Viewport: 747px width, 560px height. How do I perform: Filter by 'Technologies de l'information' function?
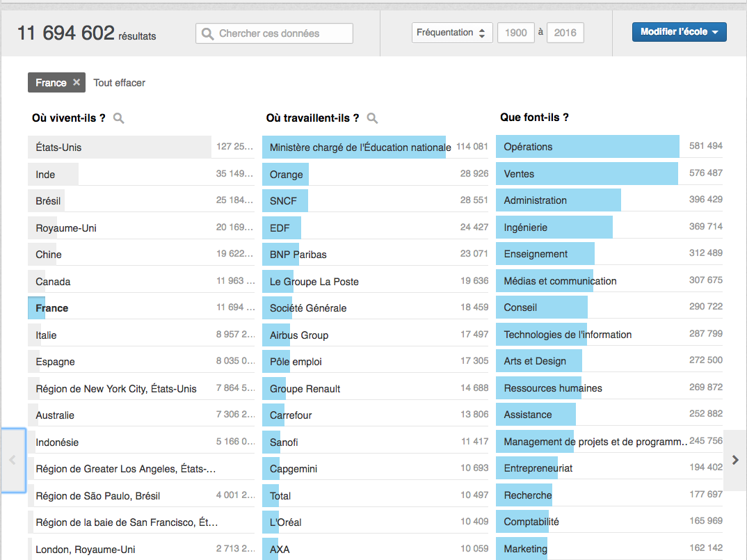tap(568, 335)
